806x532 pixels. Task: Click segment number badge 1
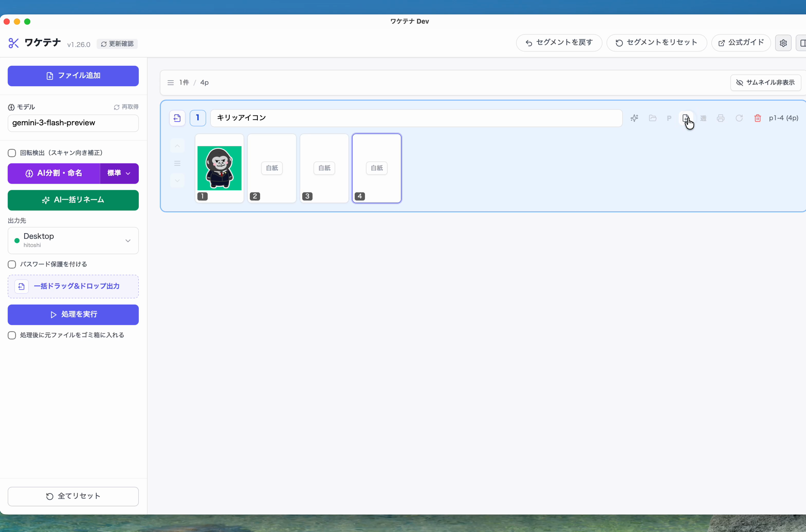(197, 118)
